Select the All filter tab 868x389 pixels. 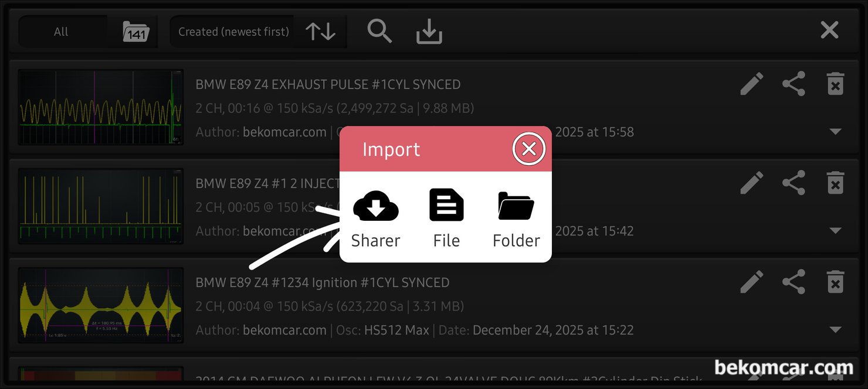[61, 32]
